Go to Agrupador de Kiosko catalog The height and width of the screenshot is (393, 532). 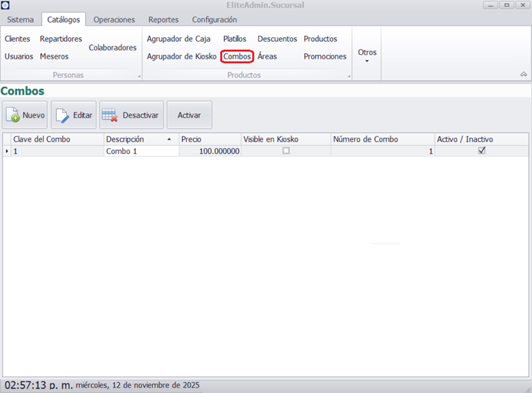[181, 57]
